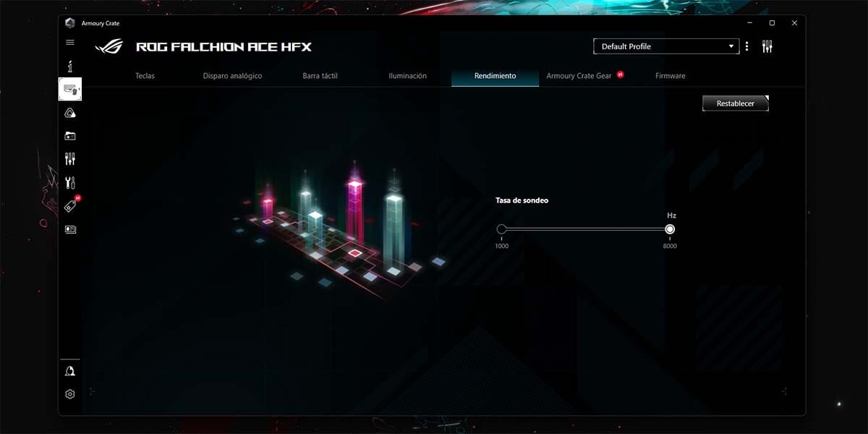Viewport: 868px width, 434px height.
Task: Minimize the Armoury Crate window
Action: (x=749, y=23)
